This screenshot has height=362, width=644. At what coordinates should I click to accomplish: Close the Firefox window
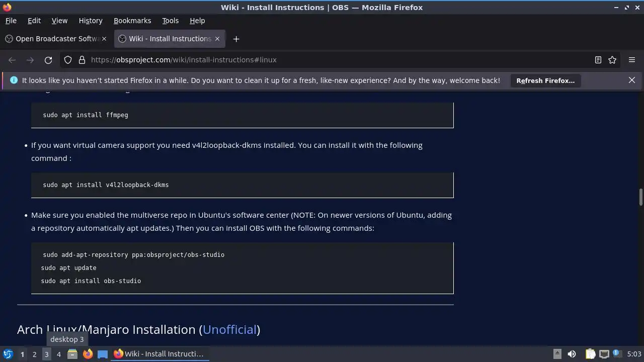pyautogui.click(x=637, y=8)
